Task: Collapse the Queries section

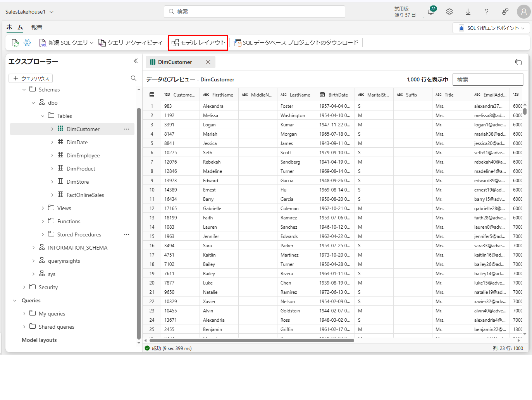Action: tap(15, 300)
